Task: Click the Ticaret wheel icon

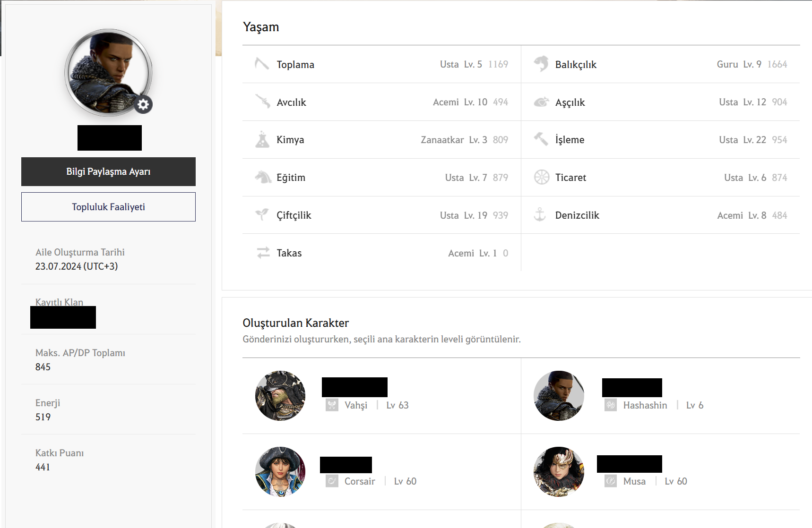Action: tap(541, 177)
